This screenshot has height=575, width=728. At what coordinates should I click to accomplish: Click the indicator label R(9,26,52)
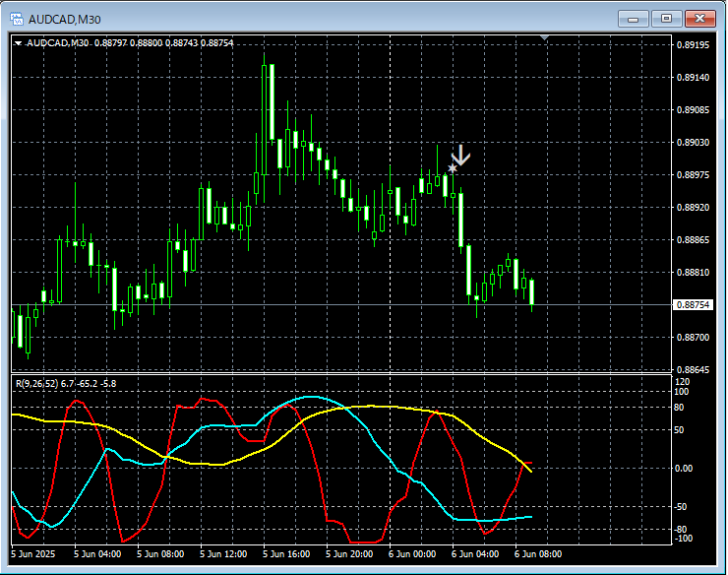tap(36, 384)
